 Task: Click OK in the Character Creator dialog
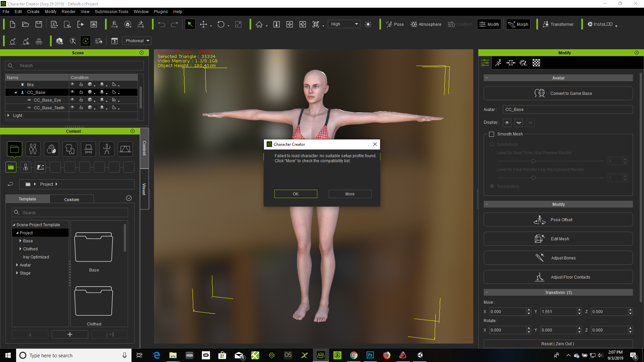point(296,194)
